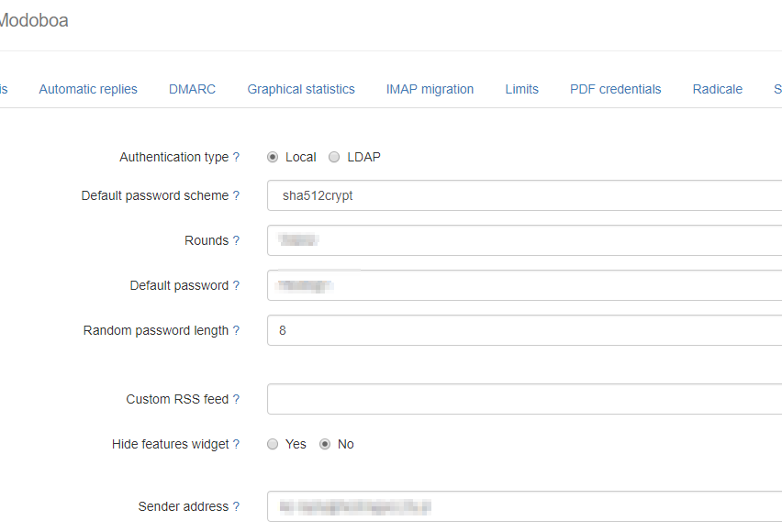782x532 pixels.
Task: Open the Default password help tooltip
Action: click(x=236, y=285)
